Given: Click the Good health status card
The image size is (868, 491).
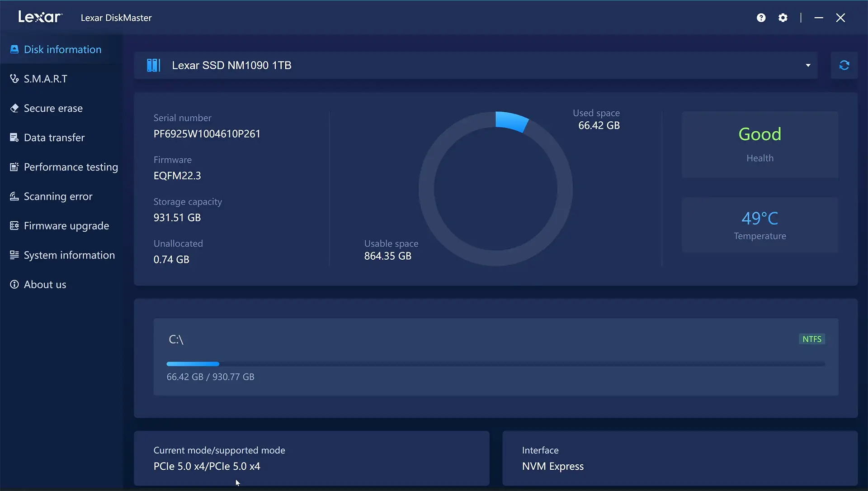Looking at the screenshot, I should (760, 145).
